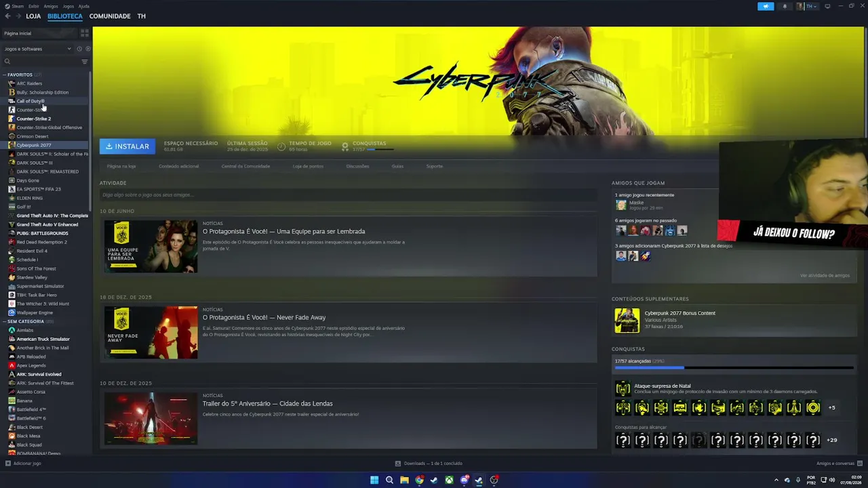Click Ver atividade de amigos link
The width and height of the screenshot is (868, 488).
click(825, 276)
